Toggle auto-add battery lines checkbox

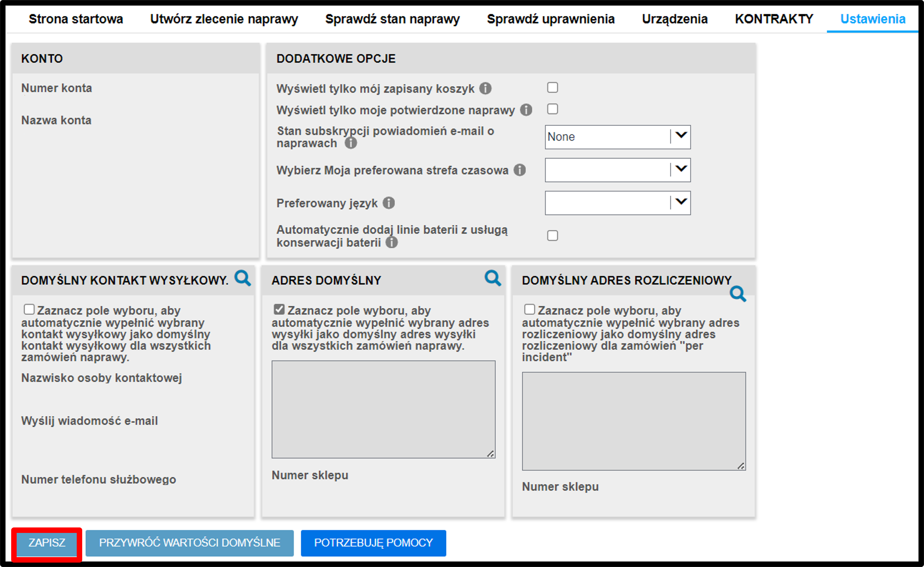[552, 235]
